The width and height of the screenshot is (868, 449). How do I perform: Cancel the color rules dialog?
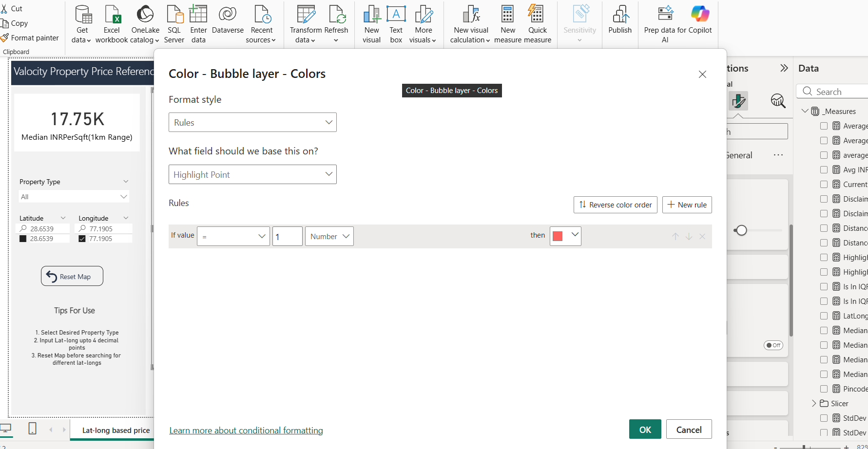point(689,429)
